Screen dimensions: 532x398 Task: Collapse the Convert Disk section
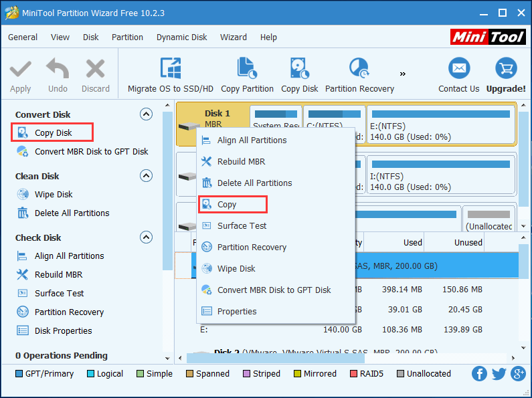[x=147, y=114]
